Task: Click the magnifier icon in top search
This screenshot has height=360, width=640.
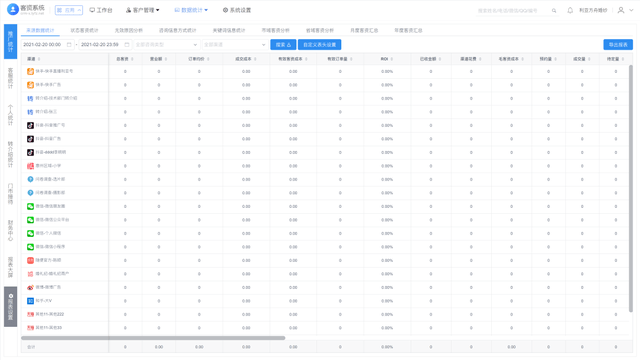Action: [x=554, y=11]
